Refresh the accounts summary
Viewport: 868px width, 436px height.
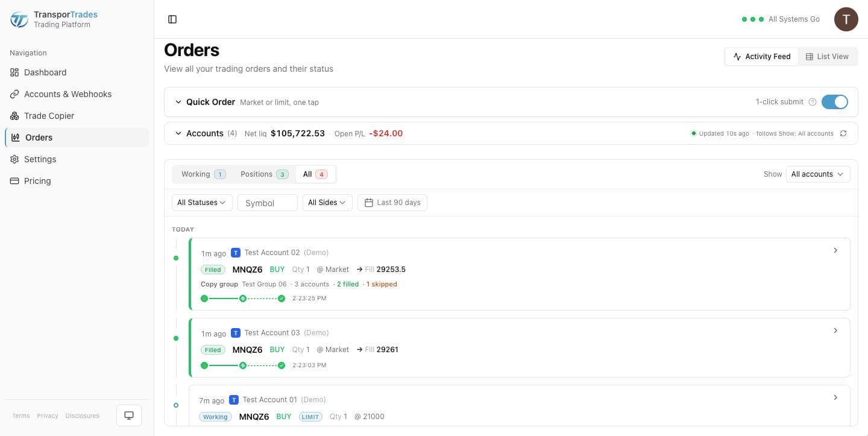pyautogui.click(x=843, y=133)
